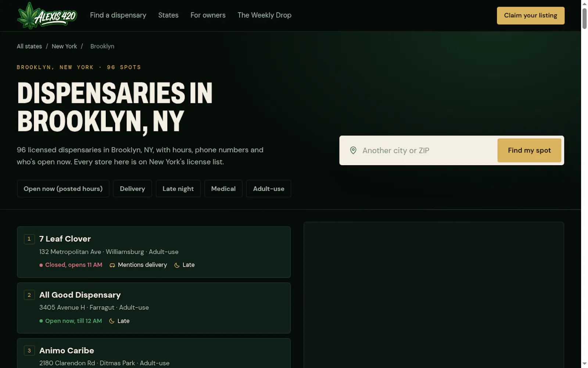
Task: Click the Claim your listing button
Action: [531, 15]
